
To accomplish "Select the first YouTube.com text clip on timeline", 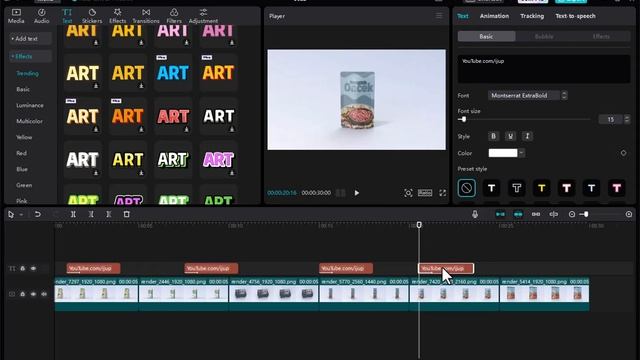I will [x=93, y=268].
